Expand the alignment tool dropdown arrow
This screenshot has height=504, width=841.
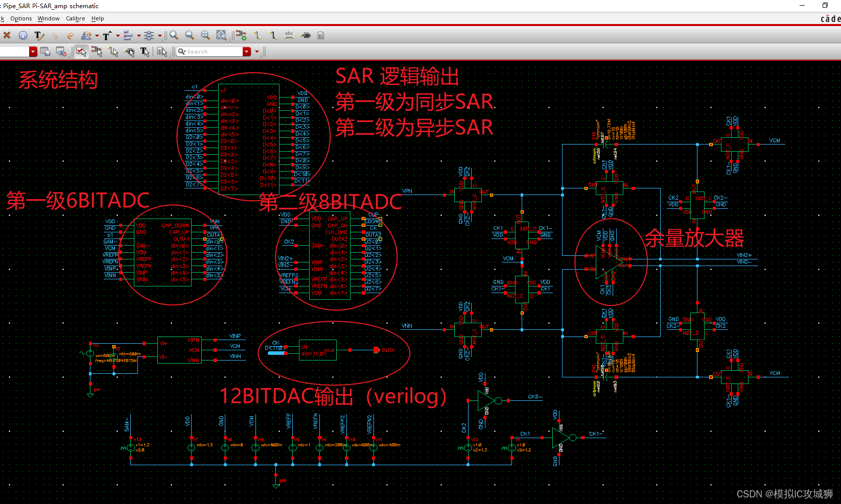click(x=138, y=35)
